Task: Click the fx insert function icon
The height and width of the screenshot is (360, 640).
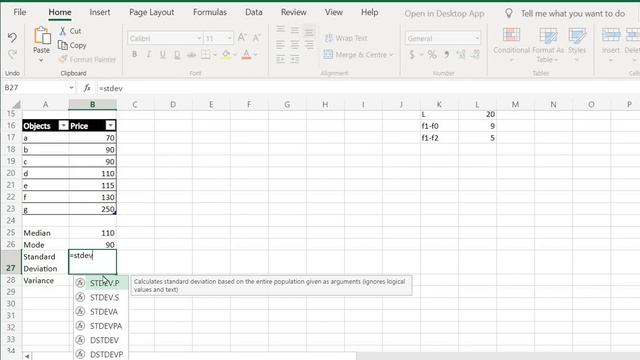Action: [x=87, y=88]
